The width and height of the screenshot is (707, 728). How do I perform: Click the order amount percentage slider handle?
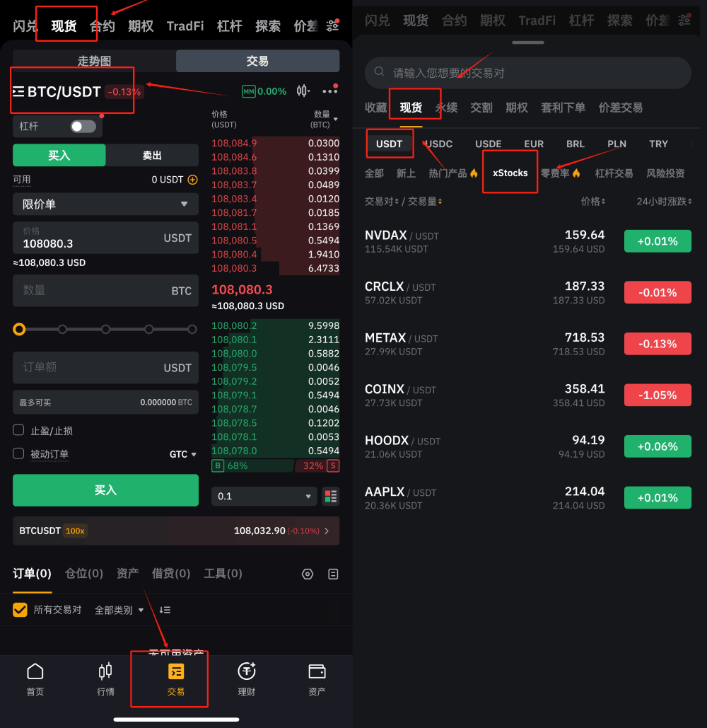(19, 329)
